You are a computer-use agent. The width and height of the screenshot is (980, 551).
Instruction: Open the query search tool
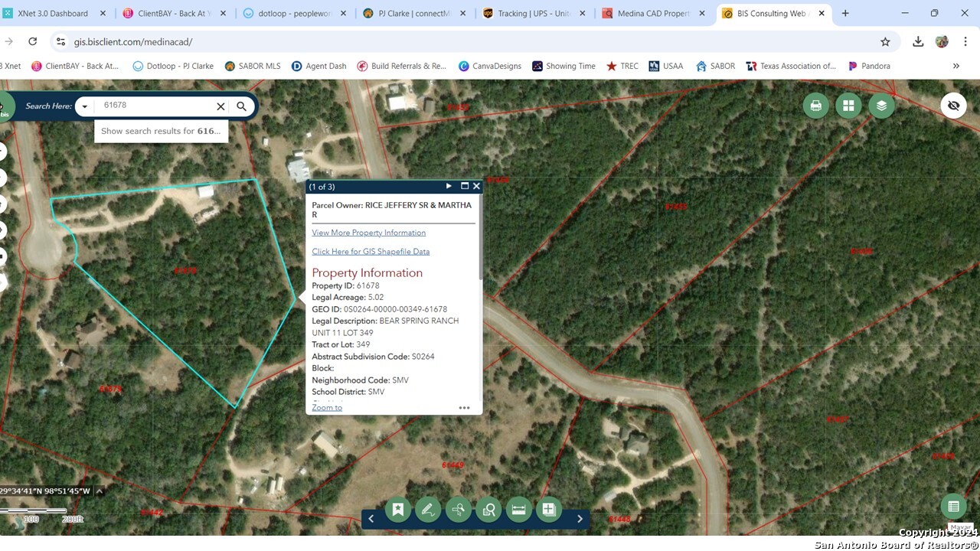click(488, 509)
